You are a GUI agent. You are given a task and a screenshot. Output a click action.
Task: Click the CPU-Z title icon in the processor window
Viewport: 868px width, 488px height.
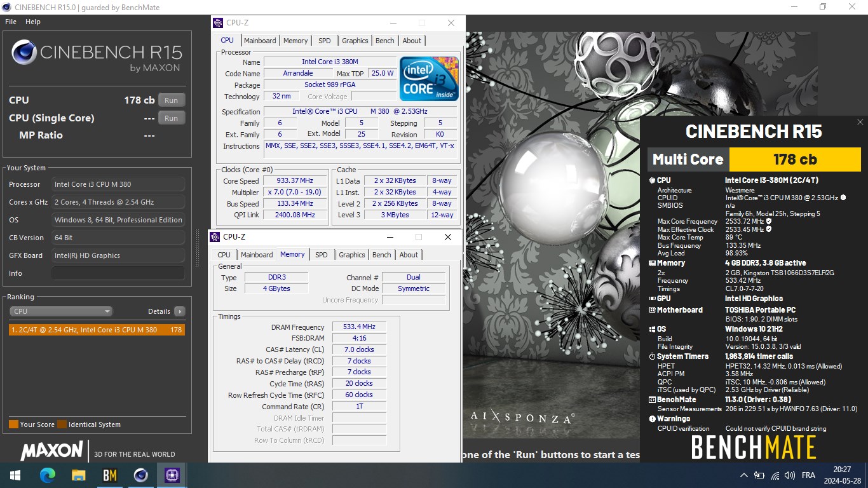tap(218, 23)
